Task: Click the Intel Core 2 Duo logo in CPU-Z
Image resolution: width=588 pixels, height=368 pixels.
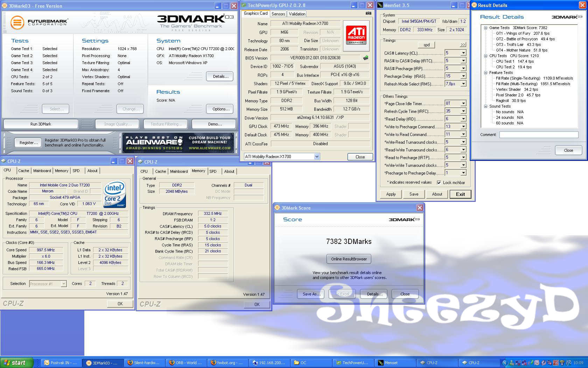Action: click(114, 194)
